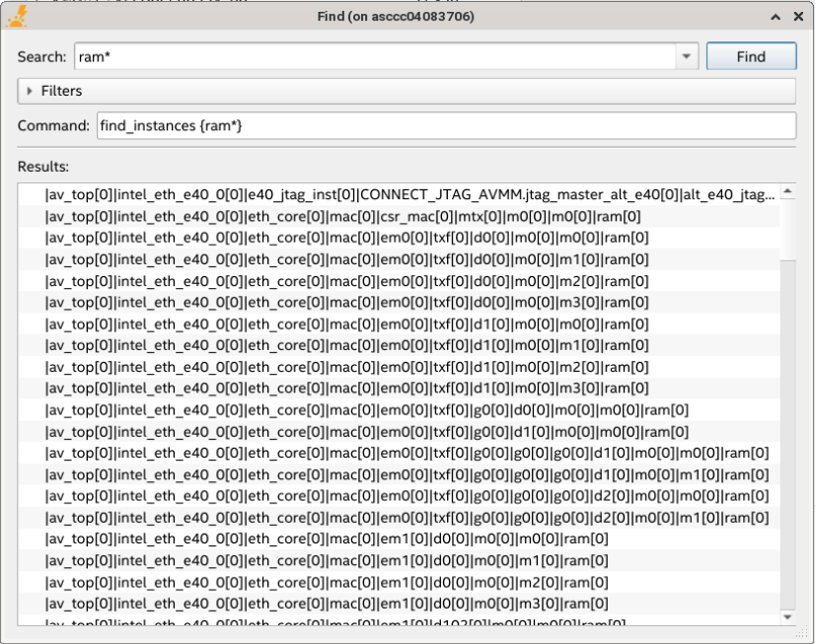Select result csr_mac[0]|mtx[0]|m0[0]|m0[0]|ram[0]
The width and height of the screenshot is (815, 644).
pos(400,216)
